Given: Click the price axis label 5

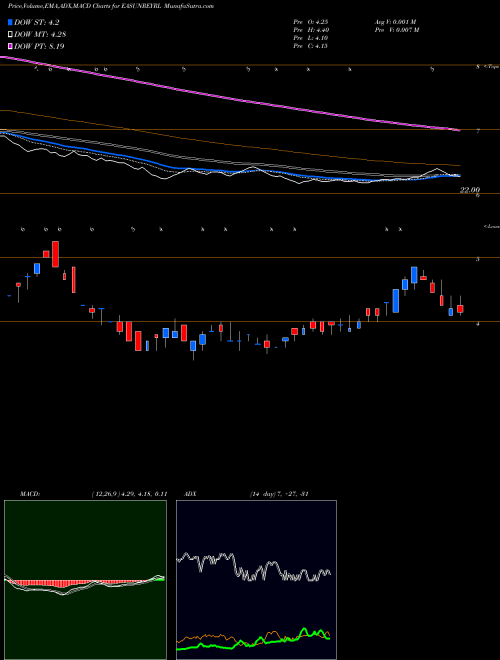Looking at the screenshot, I should tap(478, 259).
